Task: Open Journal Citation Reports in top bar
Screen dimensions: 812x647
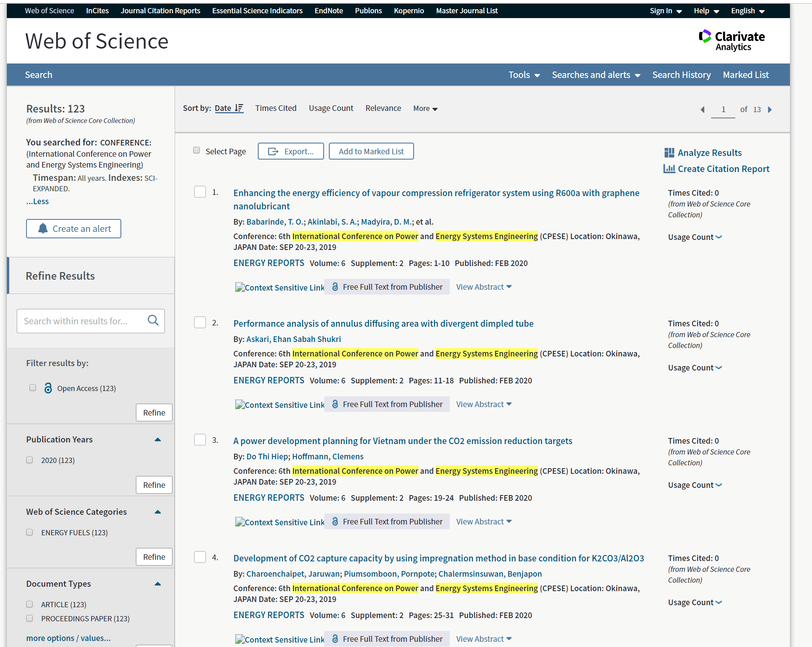Action: 160,11
